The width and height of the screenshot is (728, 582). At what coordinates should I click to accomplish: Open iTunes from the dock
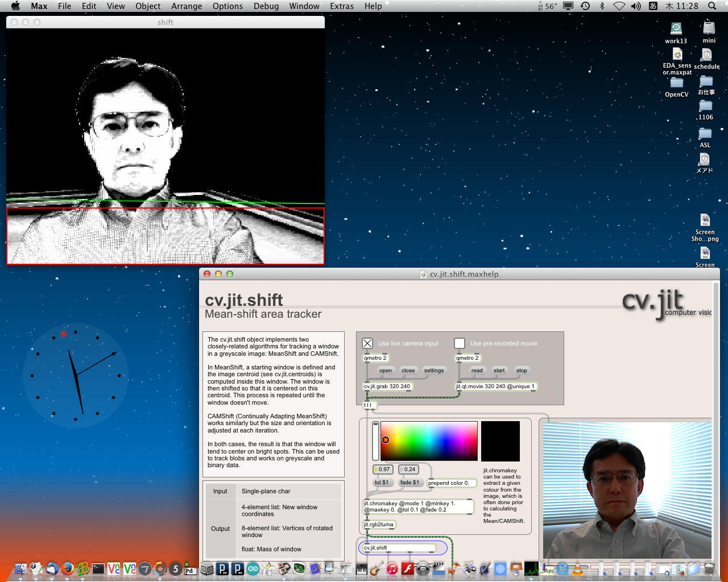(392, 568)
